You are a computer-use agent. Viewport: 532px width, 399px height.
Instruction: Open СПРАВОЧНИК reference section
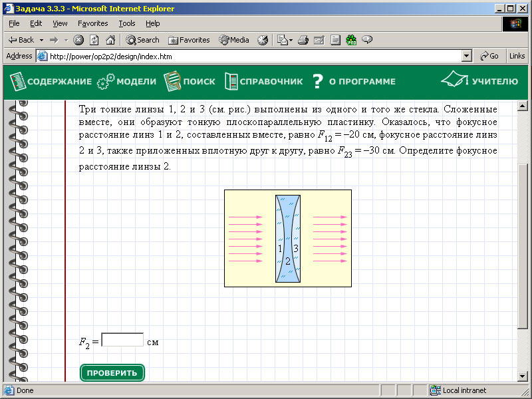click(263, 81)
